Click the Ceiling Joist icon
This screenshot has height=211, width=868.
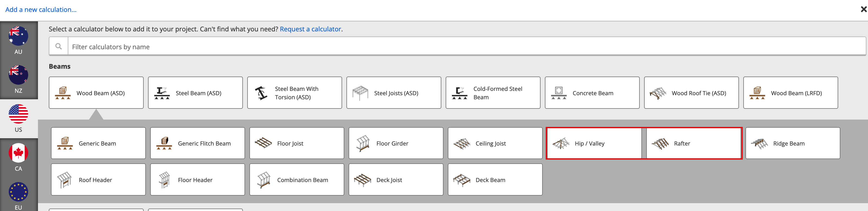(x=462, y=143)
